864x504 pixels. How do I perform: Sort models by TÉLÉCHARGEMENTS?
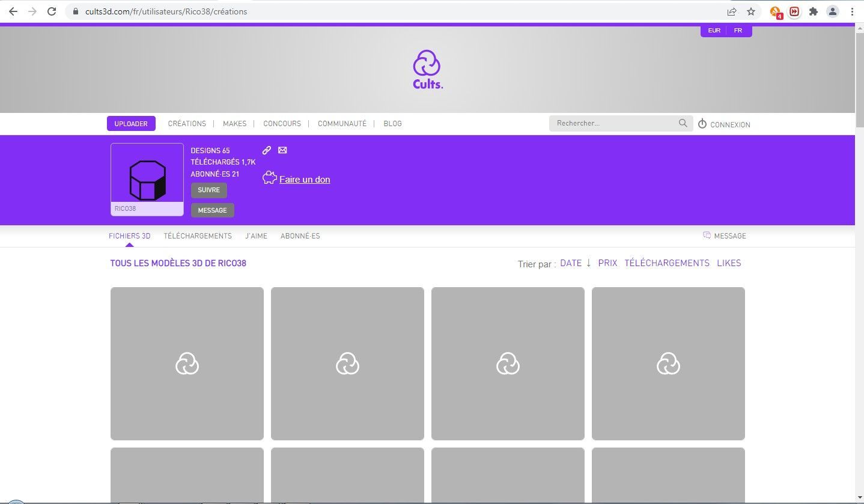667,263
